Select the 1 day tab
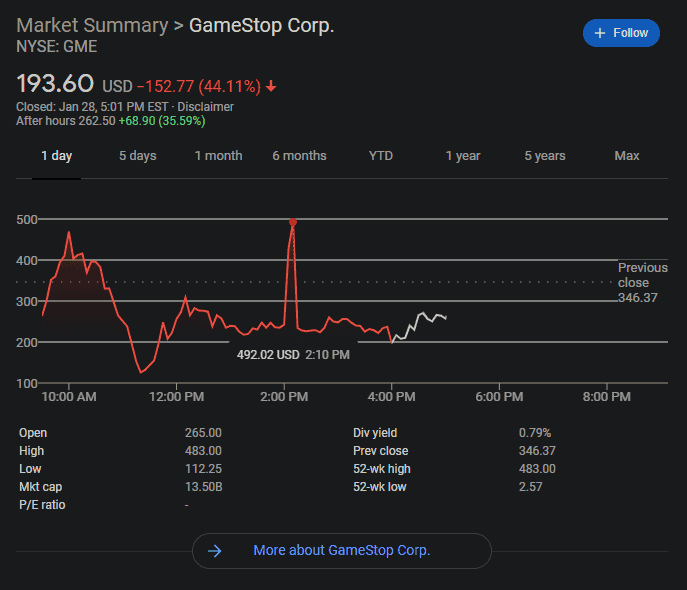 pyautogui.click(x=56, y=156)
